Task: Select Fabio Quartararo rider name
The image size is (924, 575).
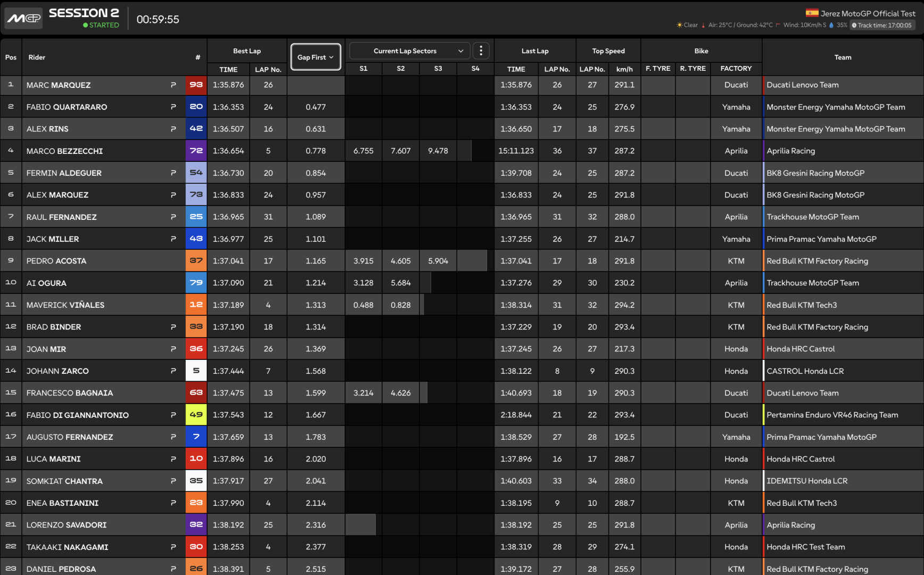Action: pyautogui.click(x=67, y=107)
